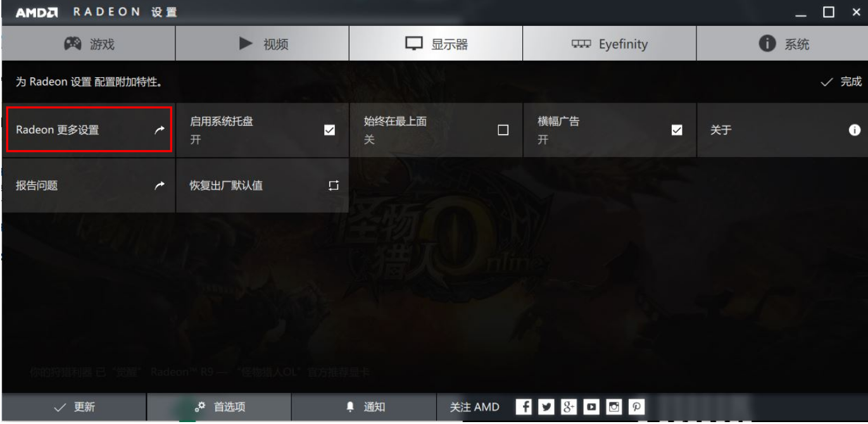Click the Instagram icon in footer
This screenshot has width=868, height=424.
click(613, 407)
